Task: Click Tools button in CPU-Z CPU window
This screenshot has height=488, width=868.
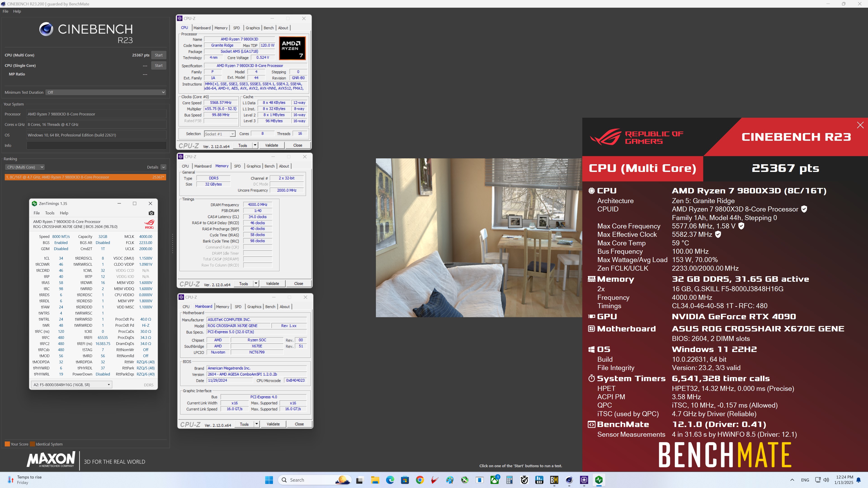Action: coord(243,145)
